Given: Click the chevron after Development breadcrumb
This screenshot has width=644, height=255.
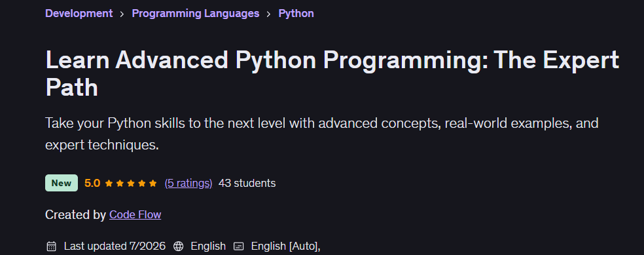Looking at the screenshot, I should (122, 14).
